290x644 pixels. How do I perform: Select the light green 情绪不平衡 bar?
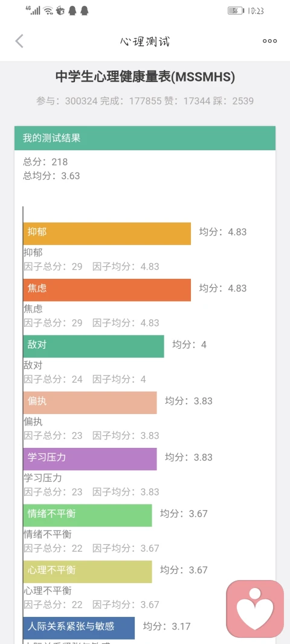88,515
